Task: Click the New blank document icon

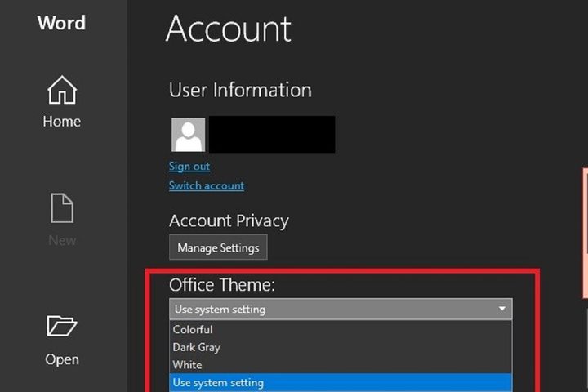Action: pos(62,207)
